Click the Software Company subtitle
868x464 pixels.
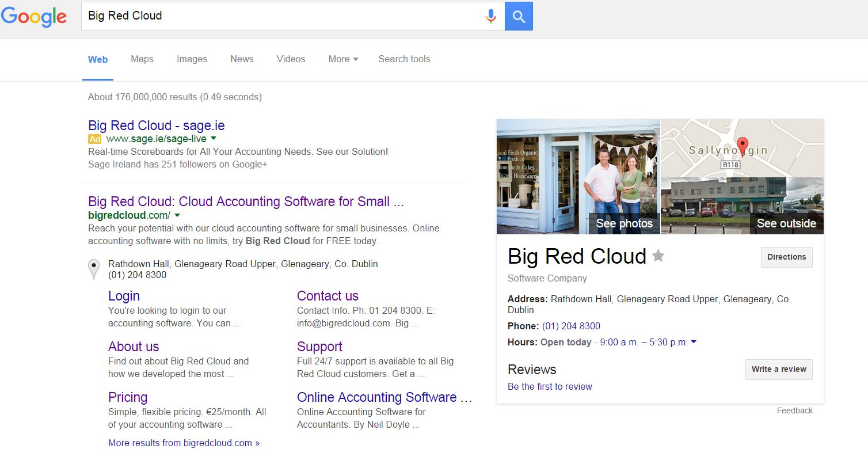tap(547, 278)
